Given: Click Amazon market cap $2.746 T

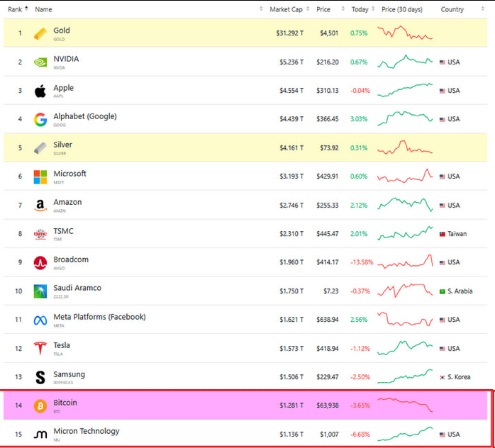Looking at the screenshot, I should tap(291, 206).
